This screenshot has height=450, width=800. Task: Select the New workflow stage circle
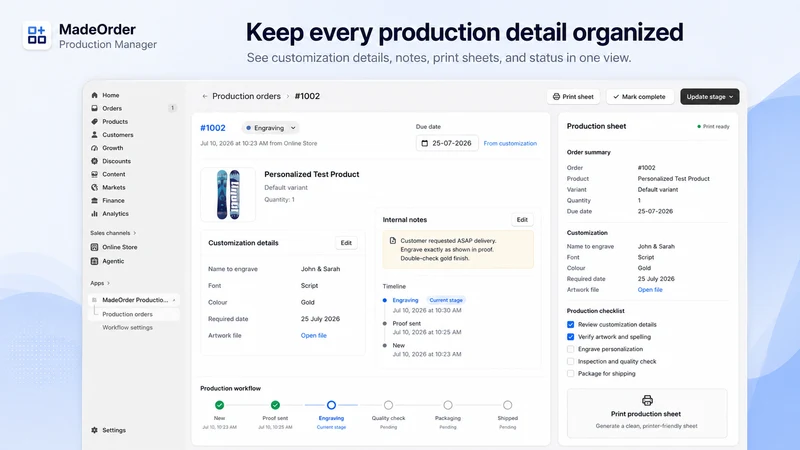219,405
